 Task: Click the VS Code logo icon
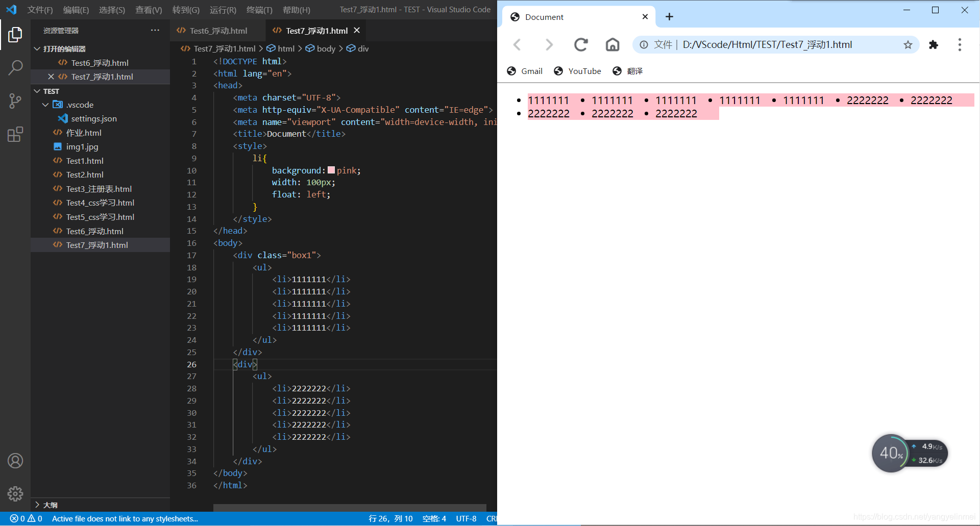[x=11, y=10]
